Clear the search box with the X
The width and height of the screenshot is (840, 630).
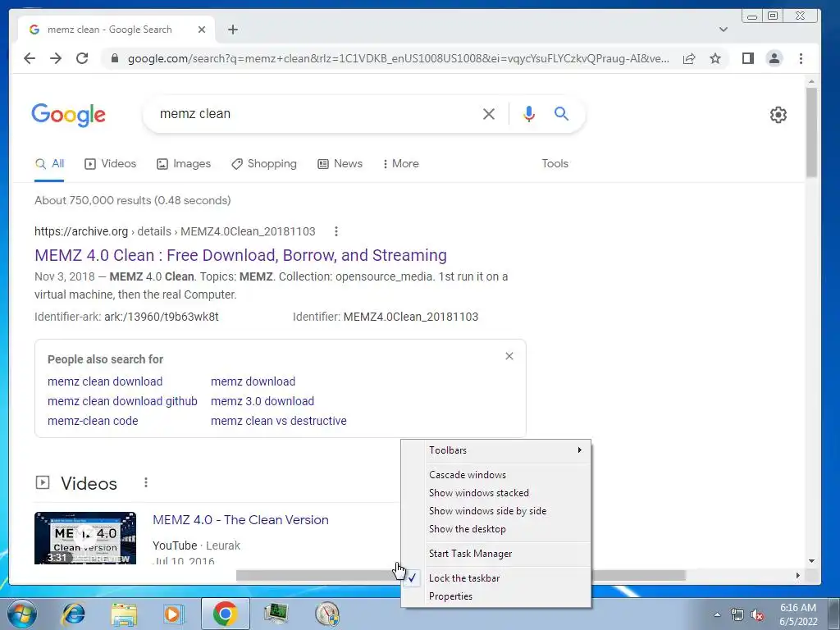click(x=489, y=113)
